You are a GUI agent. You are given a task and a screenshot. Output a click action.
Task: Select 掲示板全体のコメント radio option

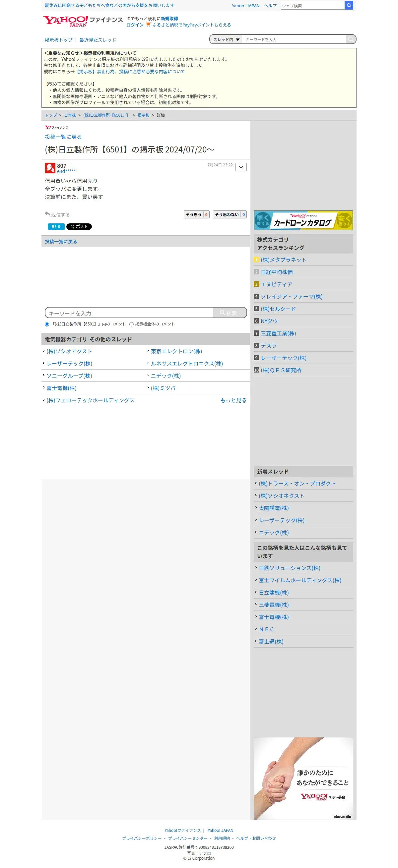click(132, 324)
